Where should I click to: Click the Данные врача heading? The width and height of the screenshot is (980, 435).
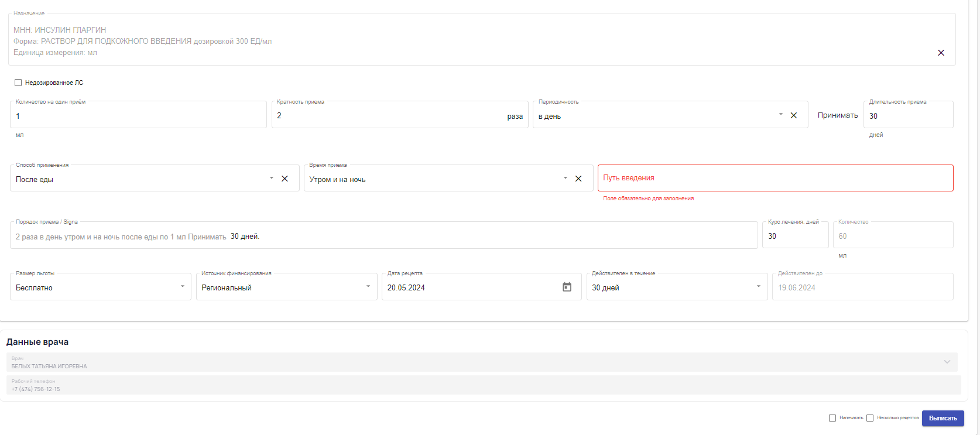[37, 342]
